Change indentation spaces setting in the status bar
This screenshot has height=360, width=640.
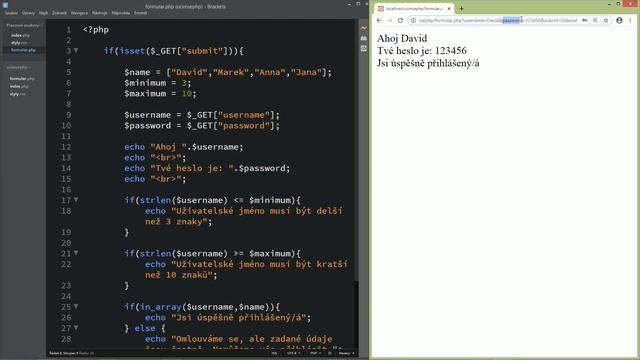tap(347, 353)
